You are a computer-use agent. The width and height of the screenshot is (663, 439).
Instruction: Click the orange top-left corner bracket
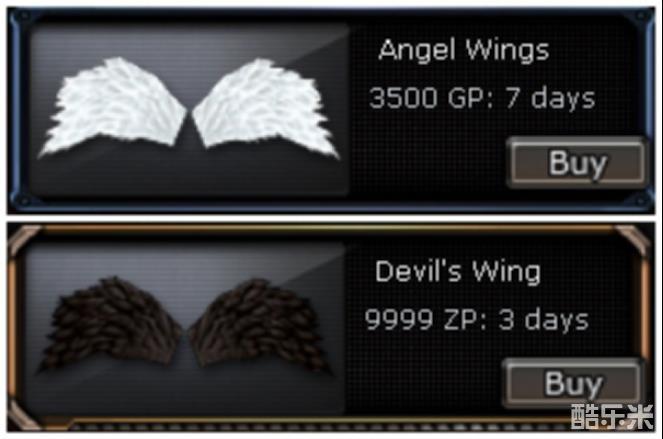point(25,242)
